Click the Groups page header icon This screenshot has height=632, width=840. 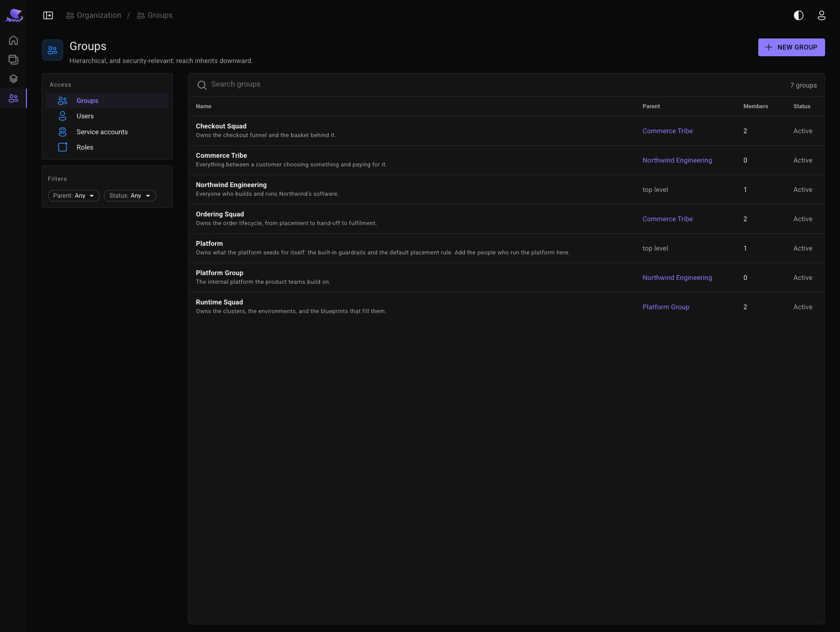(52, 50)
